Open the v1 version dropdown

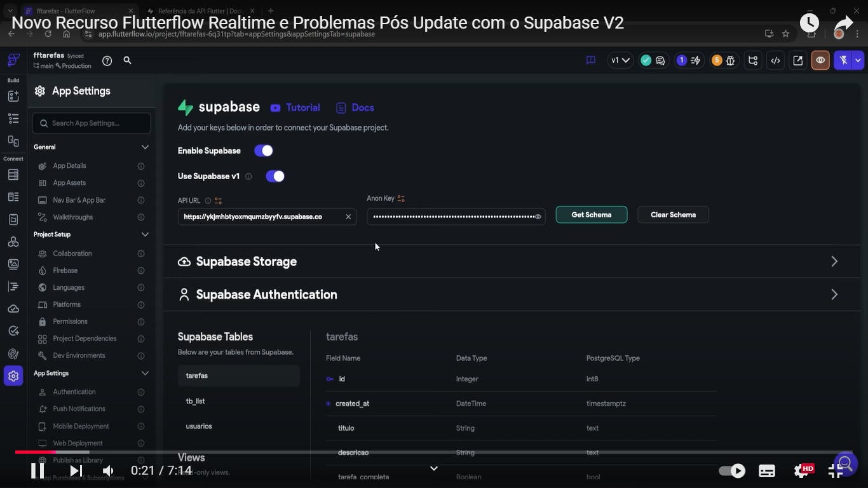[x=620, y=60]
